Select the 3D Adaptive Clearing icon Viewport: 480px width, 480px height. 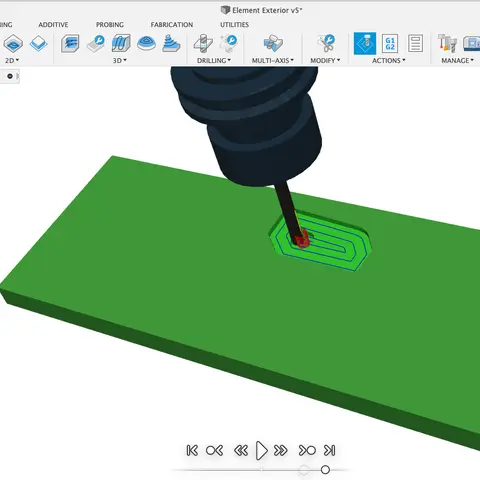click(x=70, y=43)
